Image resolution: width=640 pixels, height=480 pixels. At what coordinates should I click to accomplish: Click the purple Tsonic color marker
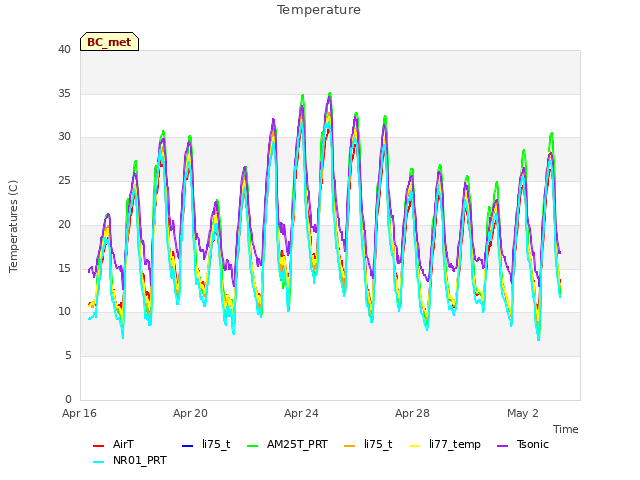click(502, 445)
